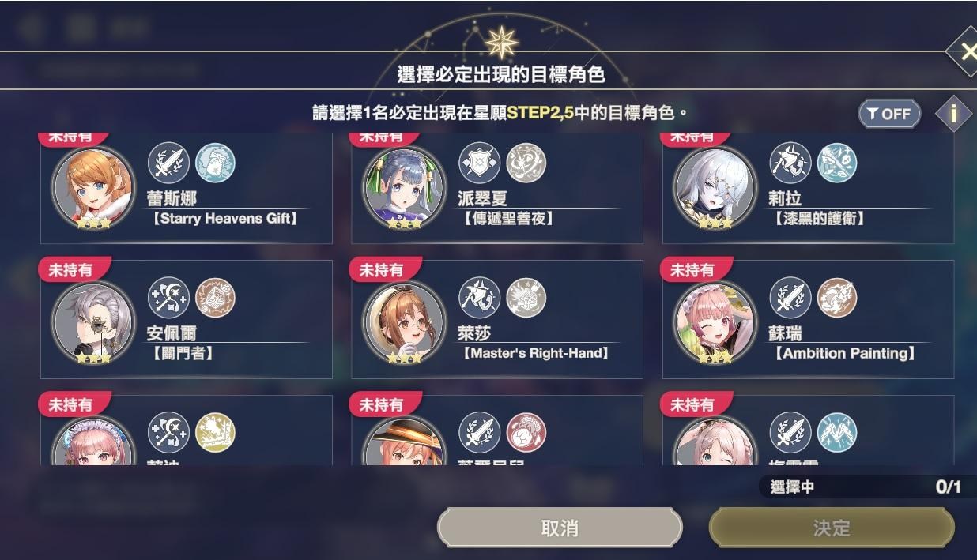This screenshot has height=560, width=977.
Task: Select 派翠夏 character portrait
Action: pos(404,188)
